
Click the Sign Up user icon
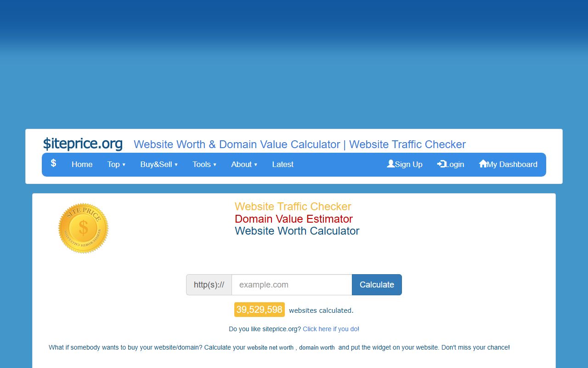(391, 164)
